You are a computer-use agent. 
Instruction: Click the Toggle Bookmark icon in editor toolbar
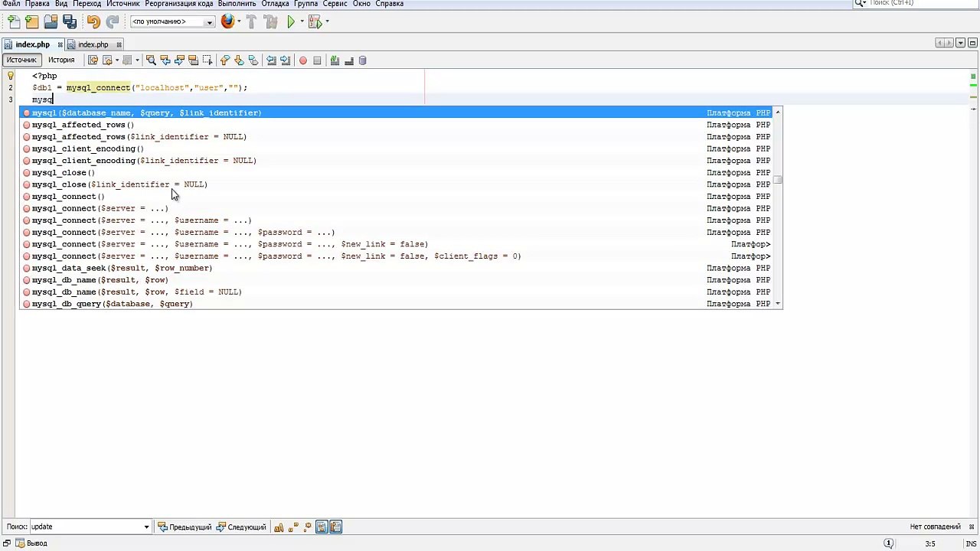[253, 60]
